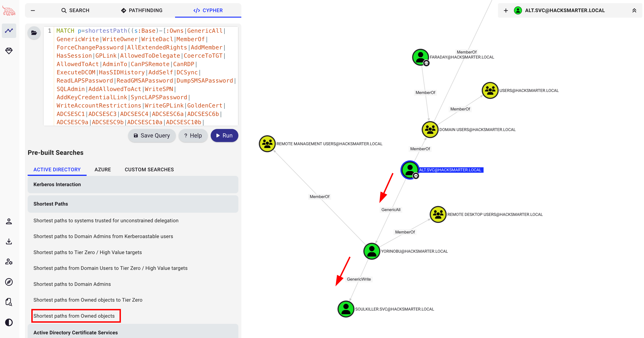Open the user profile sidebar icon

tap(9, 221)
